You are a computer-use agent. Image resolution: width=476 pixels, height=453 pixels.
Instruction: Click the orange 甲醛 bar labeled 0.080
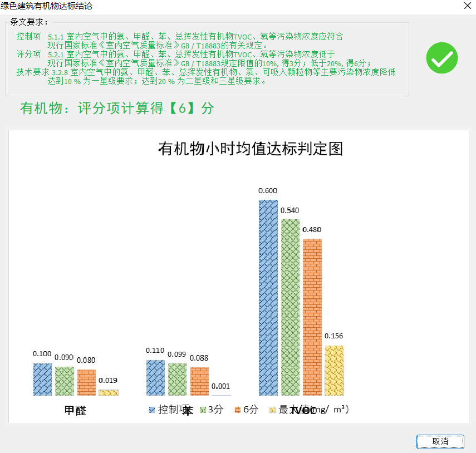pos(86,382)
